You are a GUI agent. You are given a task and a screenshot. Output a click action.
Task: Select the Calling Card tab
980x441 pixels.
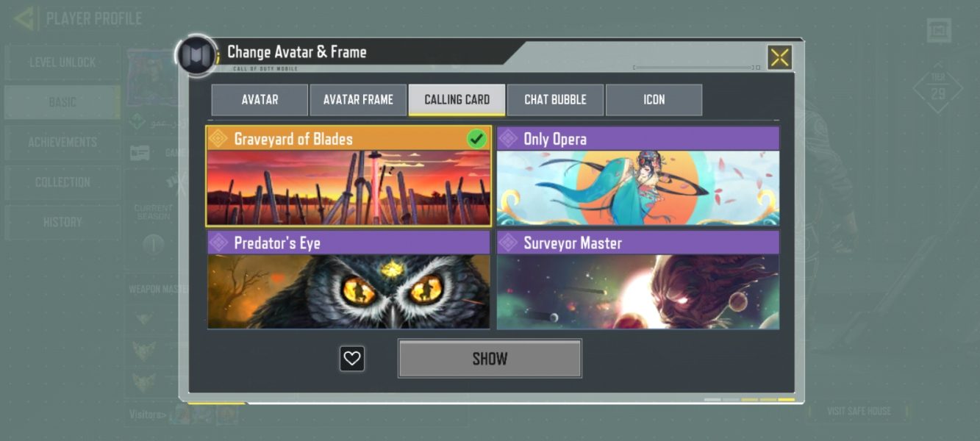pyautogui.click(x=457, y=100)
